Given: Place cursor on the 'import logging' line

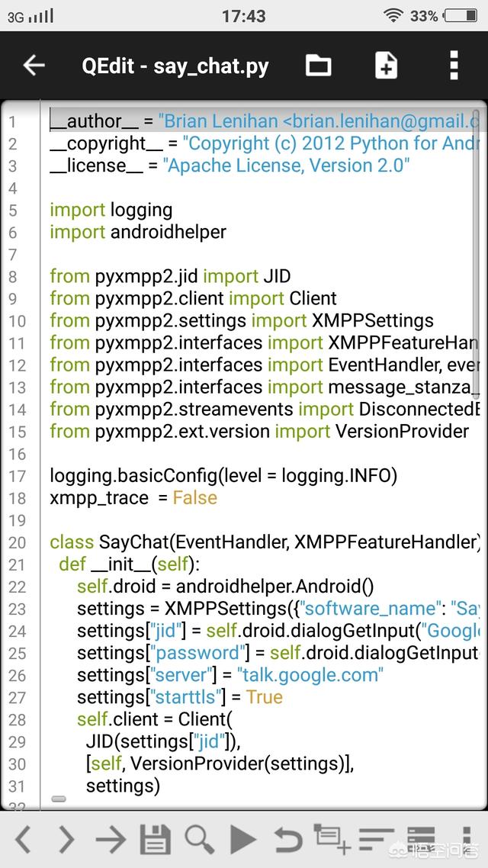Looking at the screenshot, I should coord(111,210).
